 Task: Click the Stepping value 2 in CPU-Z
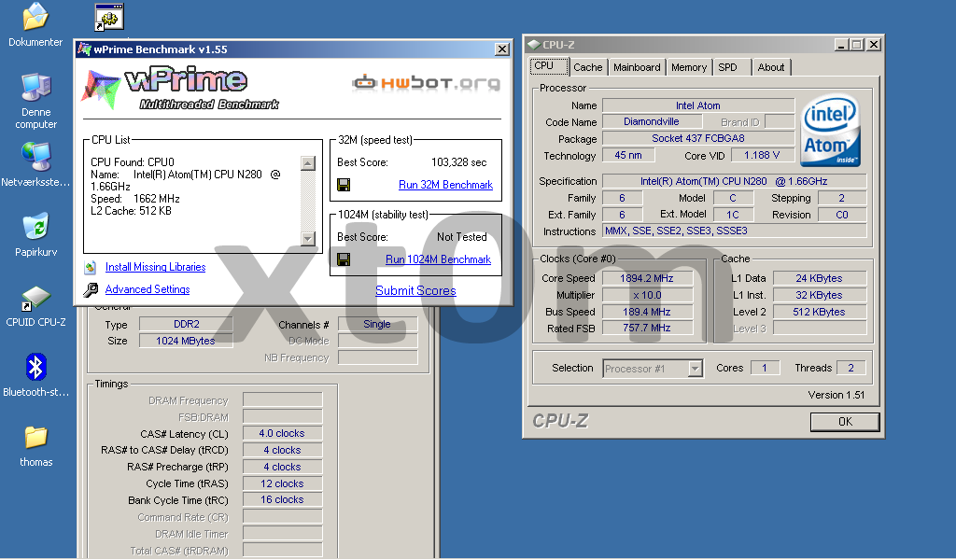843,198
